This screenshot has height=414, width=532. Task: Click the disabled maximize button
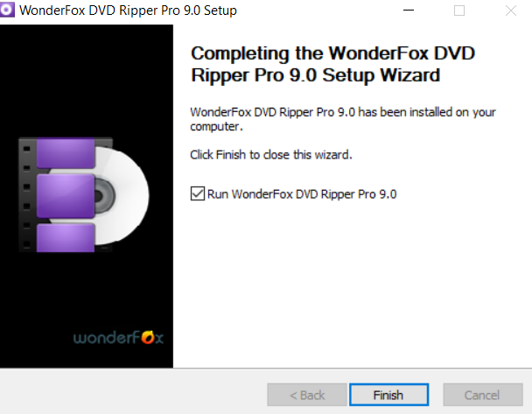[459, 11]
